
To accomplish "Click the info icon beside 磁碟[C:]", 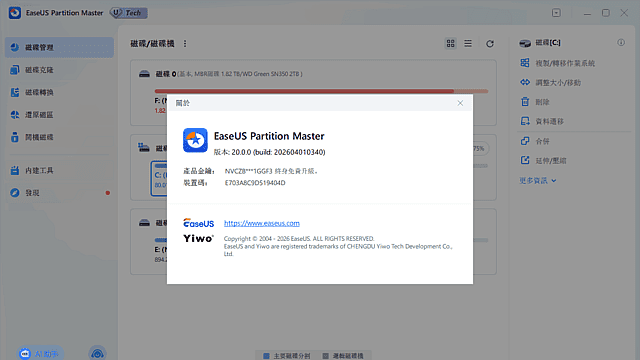I will point(621,42).
